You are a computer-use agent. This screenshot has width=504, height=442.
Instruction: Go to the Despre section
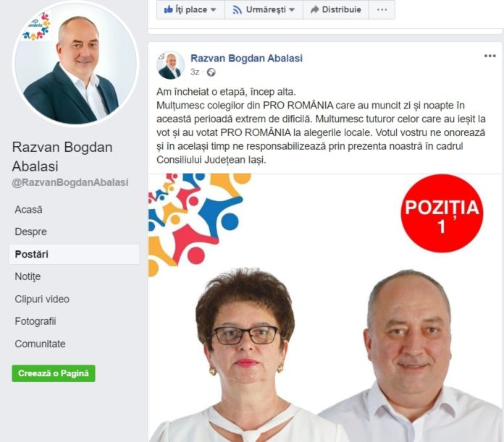click(x=31, y=231)
